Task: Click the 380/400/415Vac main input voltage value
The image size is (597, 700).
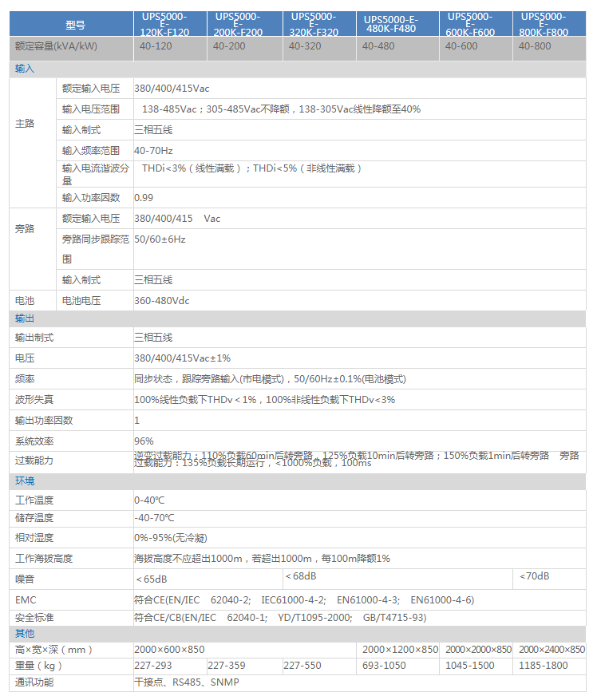Action: (172, 89)
